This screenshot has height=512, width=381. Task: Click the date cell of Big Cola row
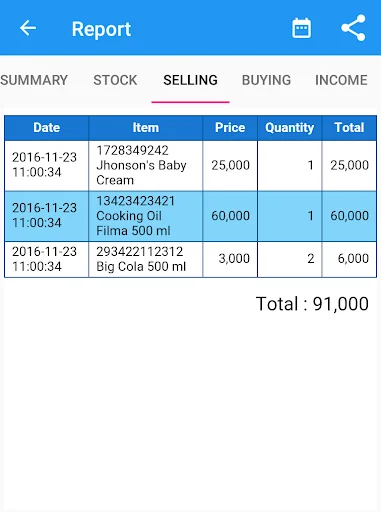pyautogui.click(x=47, y=259)
